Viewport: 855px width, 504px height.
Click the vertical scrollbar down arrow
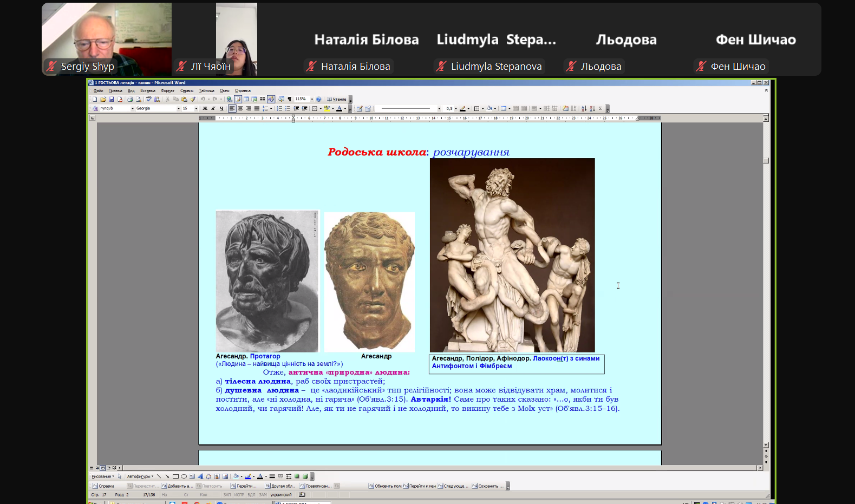coord(766,444)
